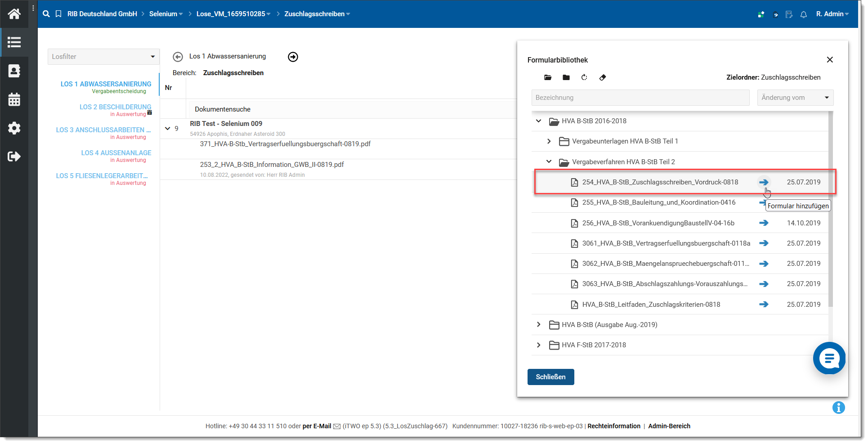The width and height of the screenshot is (868, 444).
Task: Open the contacts sidebar icon
Action: [x=14, y=71]
